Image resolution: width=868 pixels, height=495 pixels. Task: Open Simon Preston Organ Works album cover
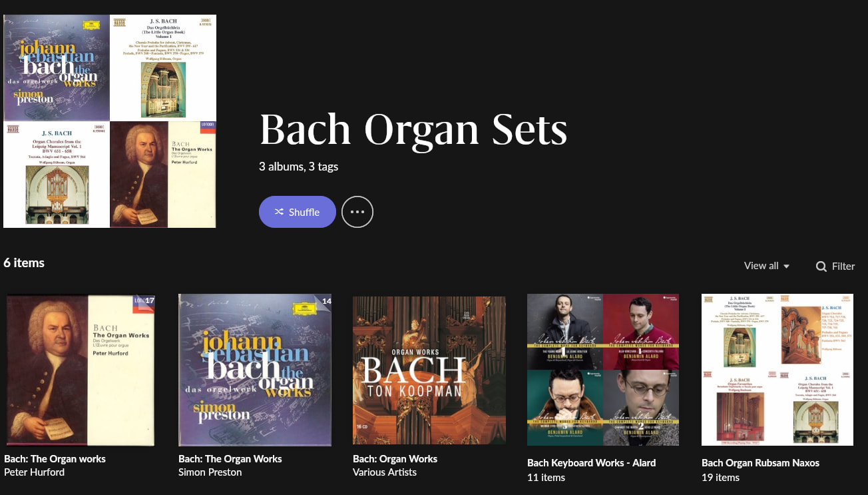[x=255, y=370]
